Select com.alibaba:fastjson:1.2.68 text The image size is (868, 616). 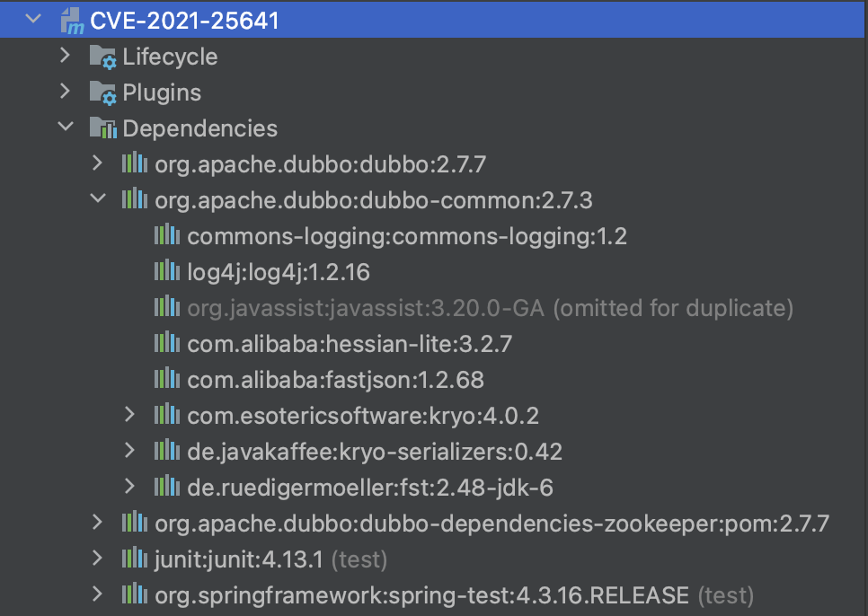pyautogui.click(x=335, y=381)
